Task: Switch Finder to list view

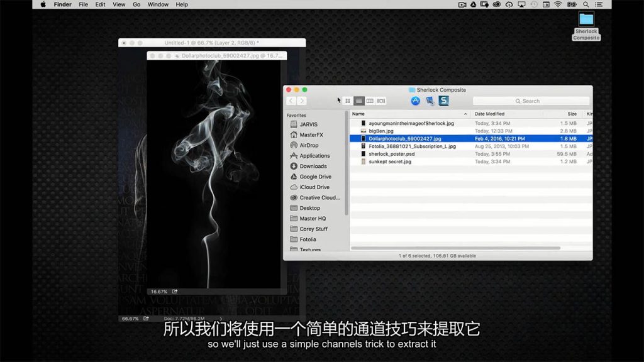Action: [359, 101]
